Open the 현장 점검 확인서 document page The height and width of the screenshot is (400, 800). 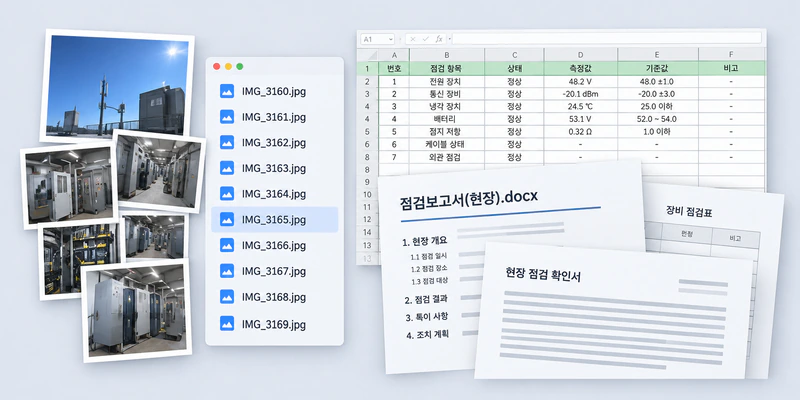click(614, 311)
